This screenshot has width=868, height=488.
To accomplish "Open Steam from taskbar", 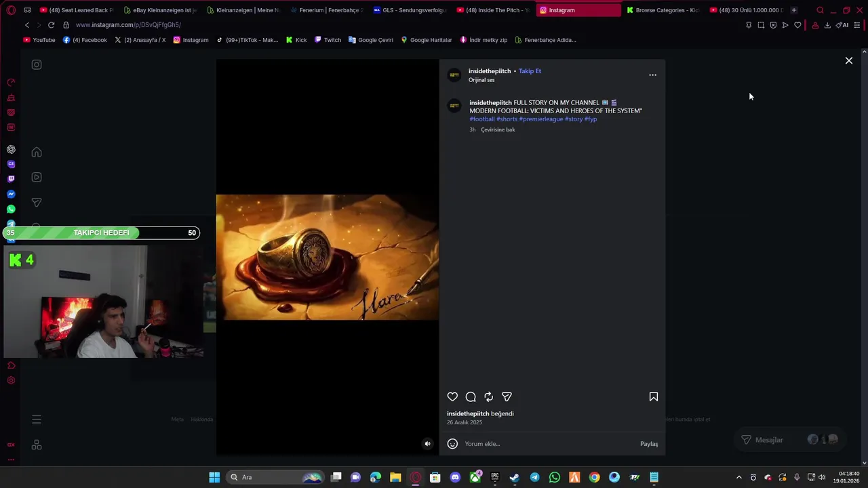I will tap(515, 477).
